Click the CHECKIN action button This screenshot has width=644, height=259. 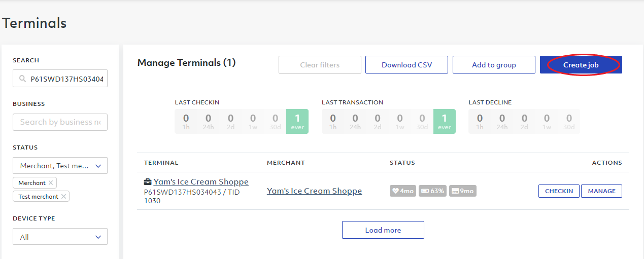point(559,191)
